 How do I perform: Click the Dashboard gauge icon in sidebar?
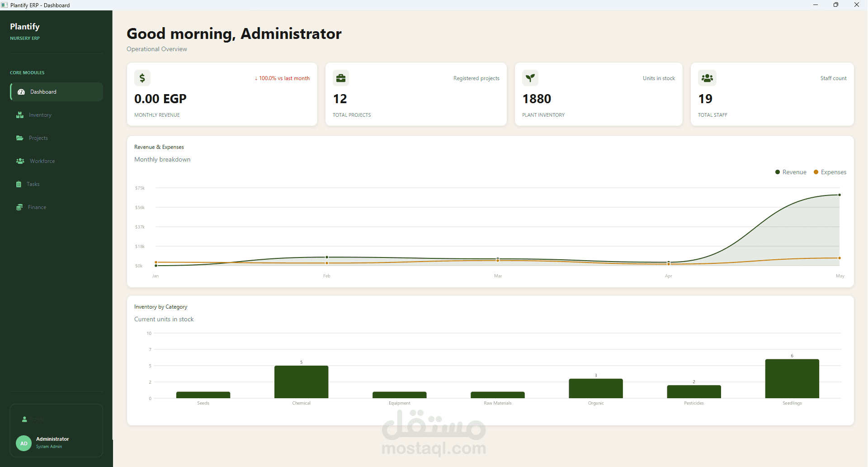pyautogui.click(x=21, y=92)
